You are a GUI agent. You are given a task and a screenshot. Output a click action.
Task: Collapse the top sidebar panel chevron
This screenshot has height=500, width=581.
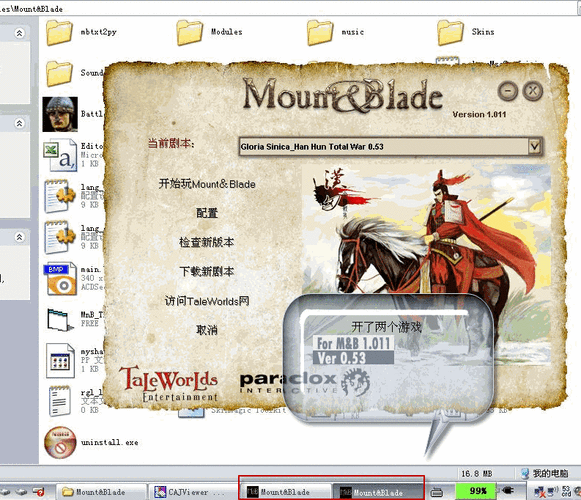pos(19,33)
